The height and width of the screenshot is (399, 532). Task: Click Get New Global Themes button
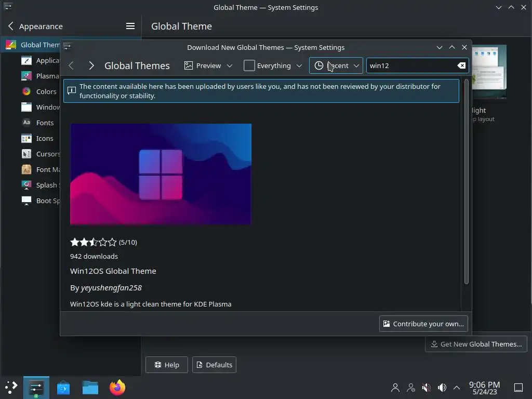476,344
